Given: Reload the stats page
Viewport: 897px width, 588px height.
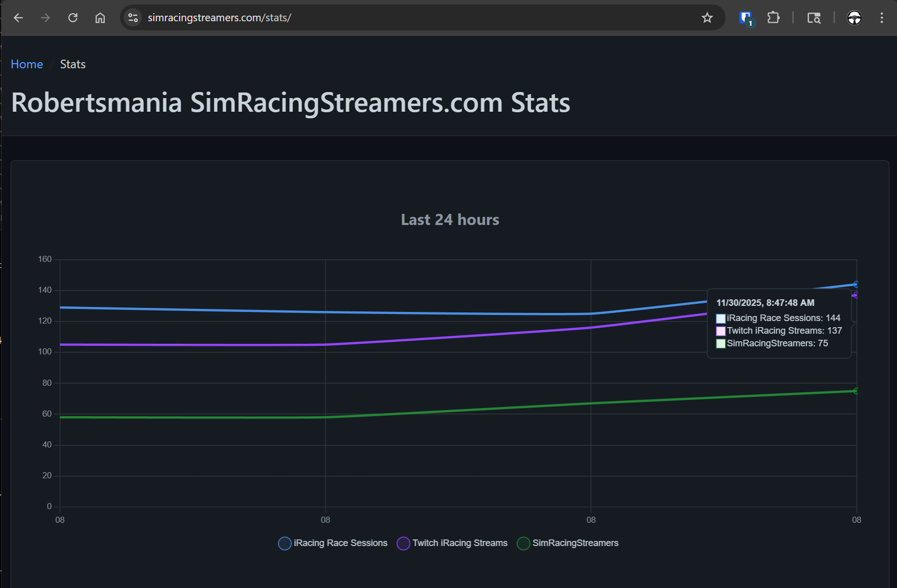Looking at the screenshot, I should click(x=72, y=17).
